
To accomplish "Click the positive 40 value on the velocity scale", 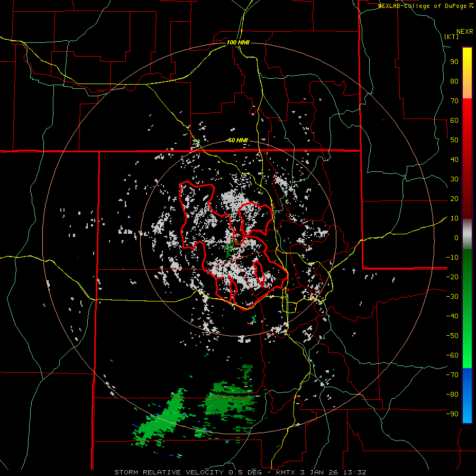I will pos(454,160).
